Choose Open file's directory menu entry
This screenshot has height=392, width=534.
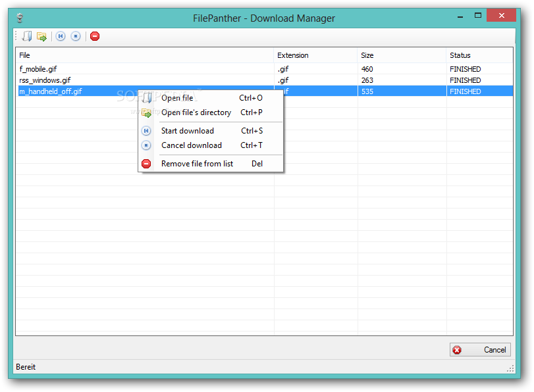(211, 112)
